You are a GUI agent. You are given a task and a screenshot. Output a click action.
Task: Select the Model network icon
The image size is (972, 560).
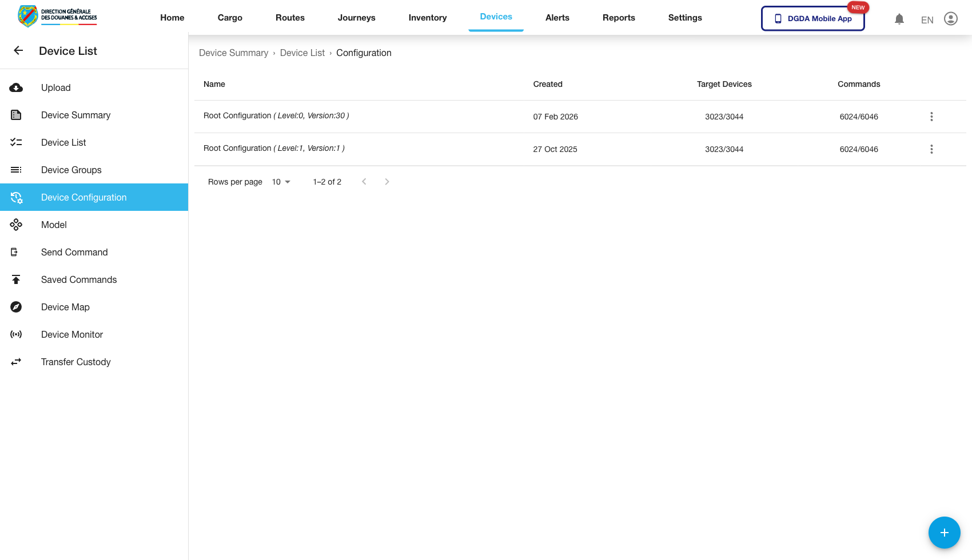tap(16, 225)
